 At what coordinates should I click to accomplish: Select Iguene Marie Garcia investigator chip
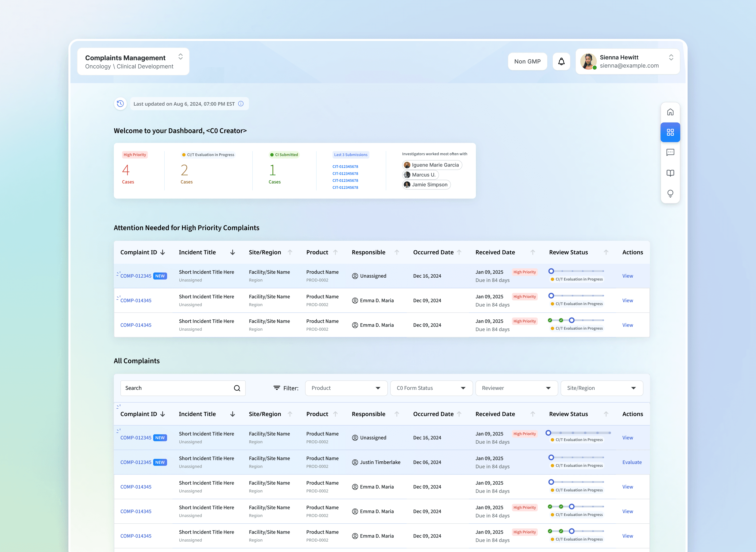(432, 165)
